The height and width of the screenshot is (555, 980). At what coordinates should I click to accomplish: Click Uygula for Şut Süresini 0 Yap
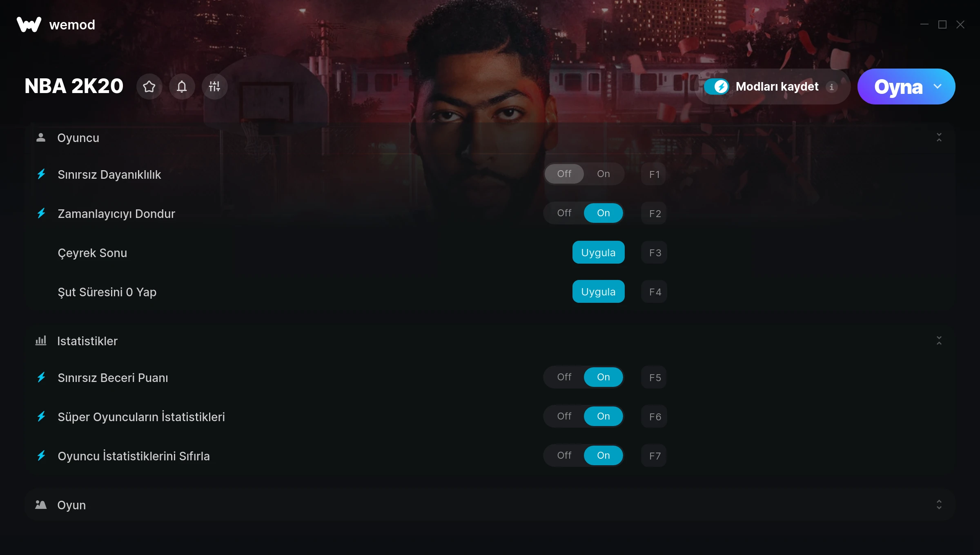click(x=598, y=292)
